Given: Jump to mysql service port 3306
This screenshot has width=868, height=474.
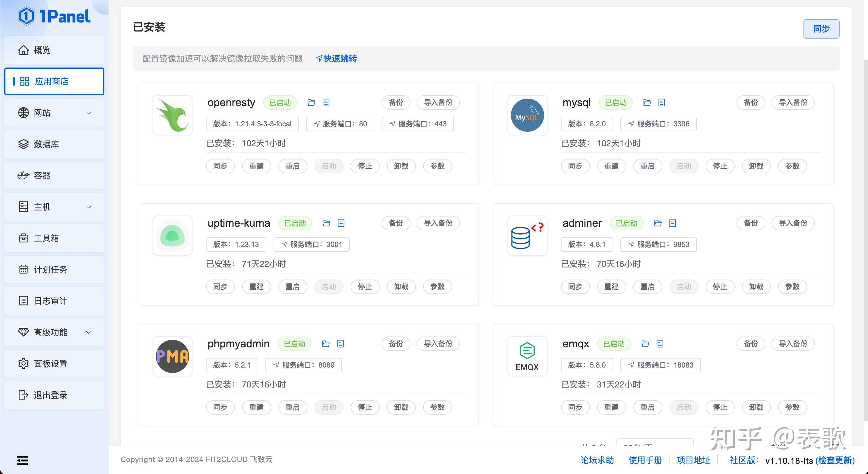Looking at the screenshot, I should click(658, 124).
